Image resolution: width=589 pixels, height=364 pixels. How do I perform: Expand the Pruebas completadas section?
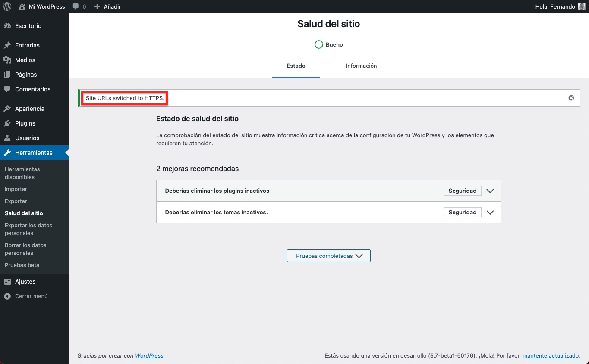point(328,256)
